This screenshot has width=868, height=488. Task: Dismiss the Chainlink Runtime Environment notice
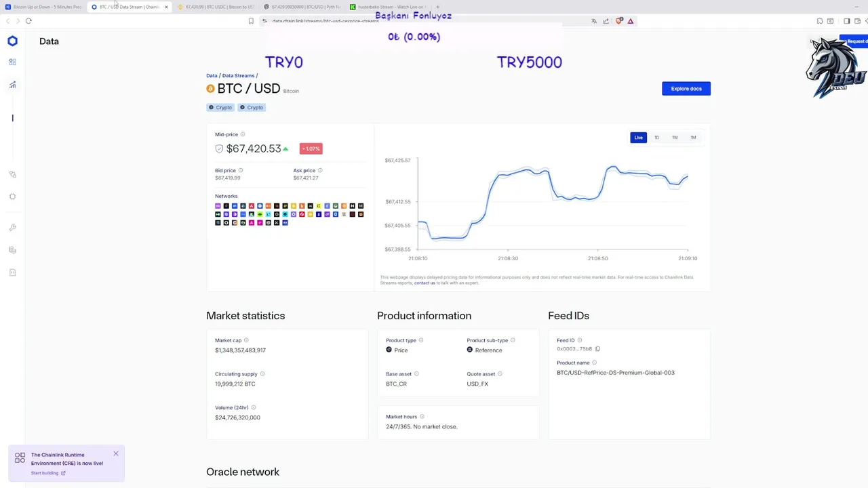tap(116, 453)
